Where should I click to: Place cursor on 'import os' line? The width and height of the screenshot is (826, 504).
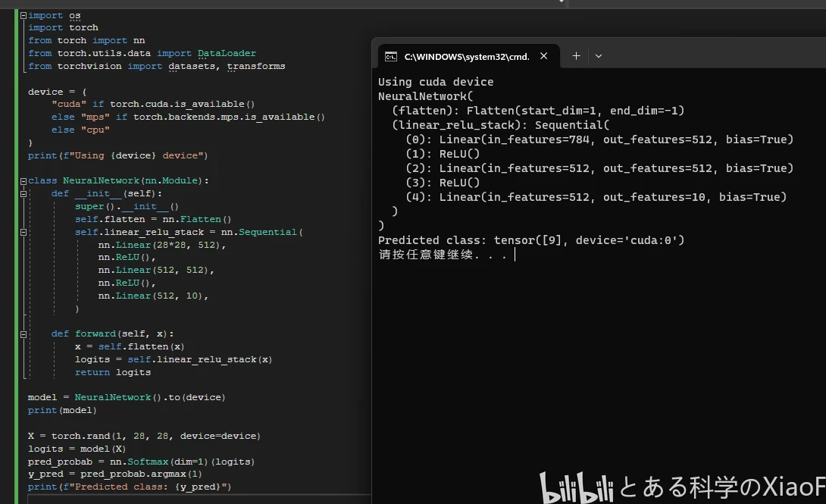[x=55, y=16]
